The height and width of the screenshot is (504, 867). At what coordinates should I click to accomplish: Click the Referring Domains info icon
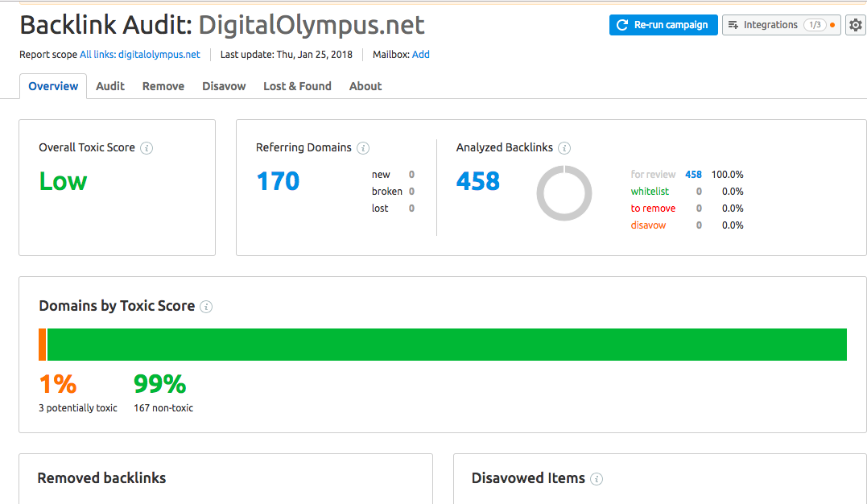(x=363, y=148)
